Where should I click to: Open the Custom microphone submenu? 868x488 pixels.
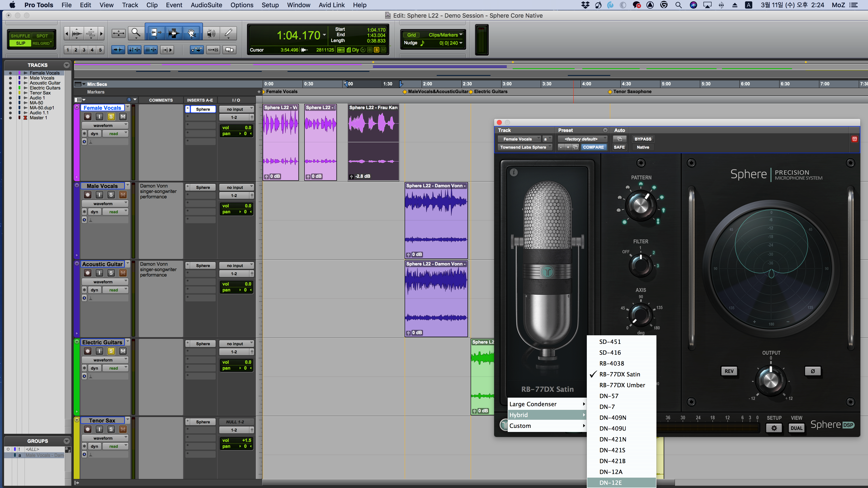pos(547,426)
